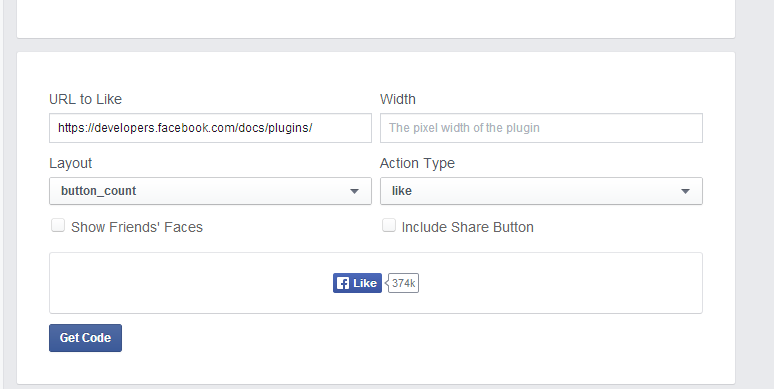
Task: Focus the URL to Like input field
Action: click(x=210, y=128)
